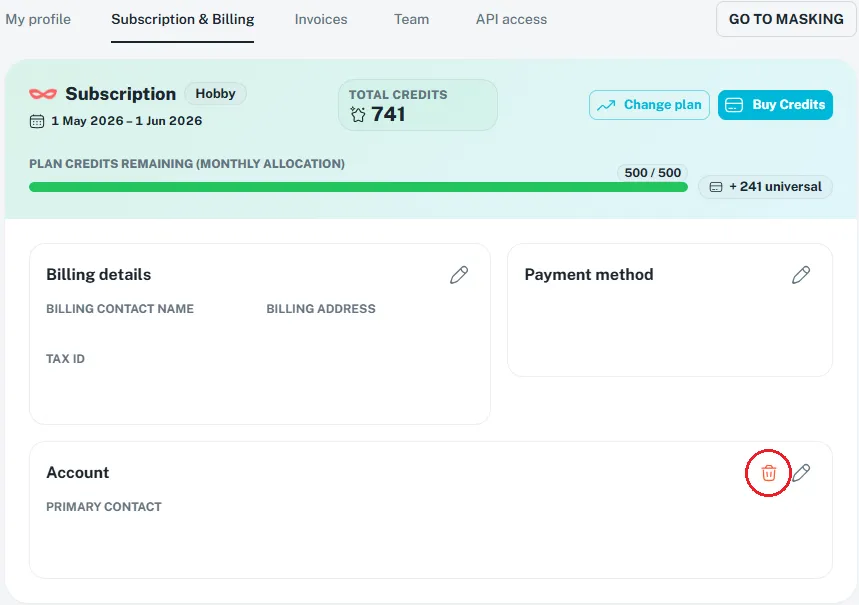Image resolution: width=859 pixels, height=605 pixels.
Task: Click the card icon in universal credits badge
Action: click(x=716, y=187)
